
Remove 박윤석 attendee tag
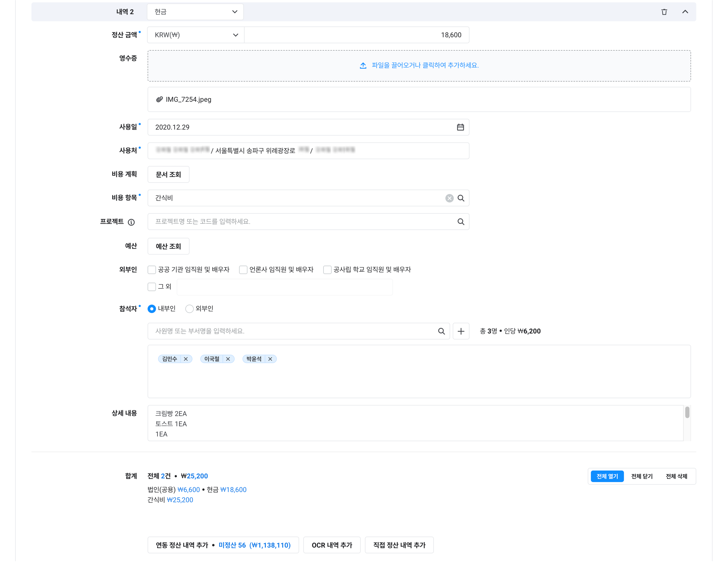(x=270, y=359)
